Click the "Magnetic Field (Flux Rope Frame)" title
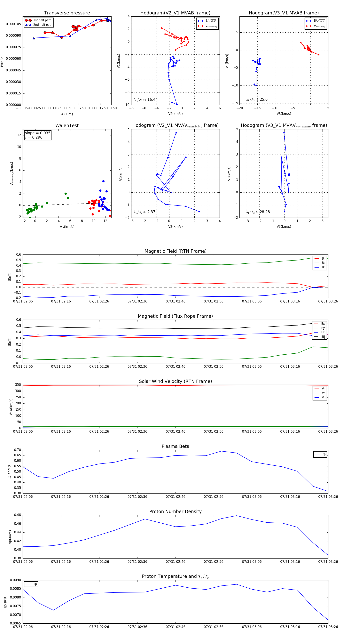Screen dimensions: 351x644 [175, 316]
